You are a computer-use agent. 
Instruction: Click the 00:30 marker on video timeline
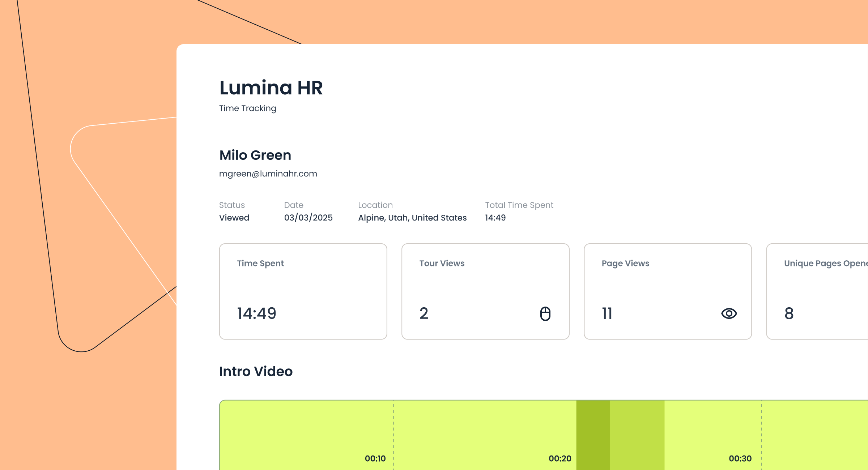point(740,458)
